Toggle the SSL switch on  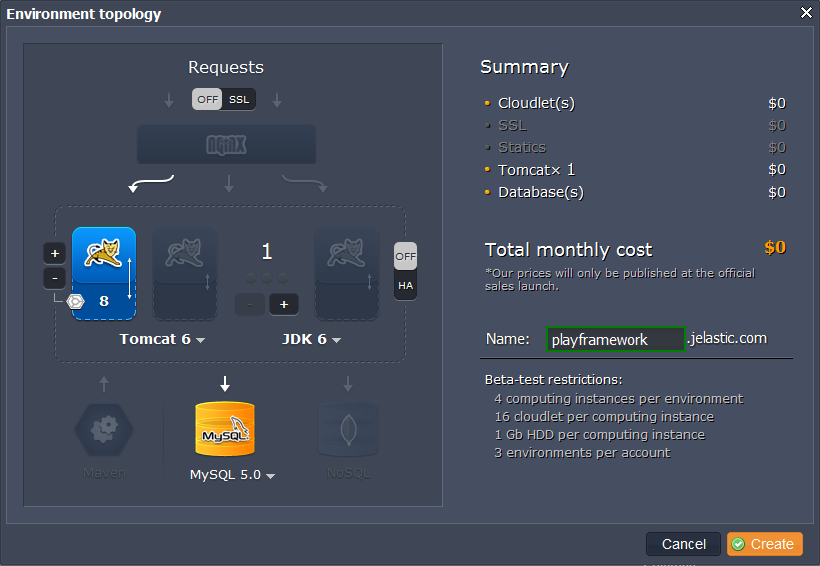point(224,99)
